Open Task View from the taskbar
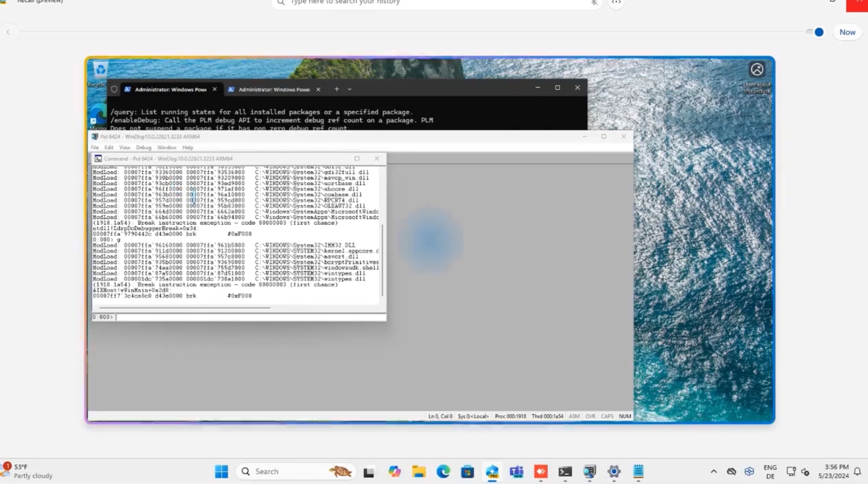This screenshot has height=484, width=868. click(369, 472)
